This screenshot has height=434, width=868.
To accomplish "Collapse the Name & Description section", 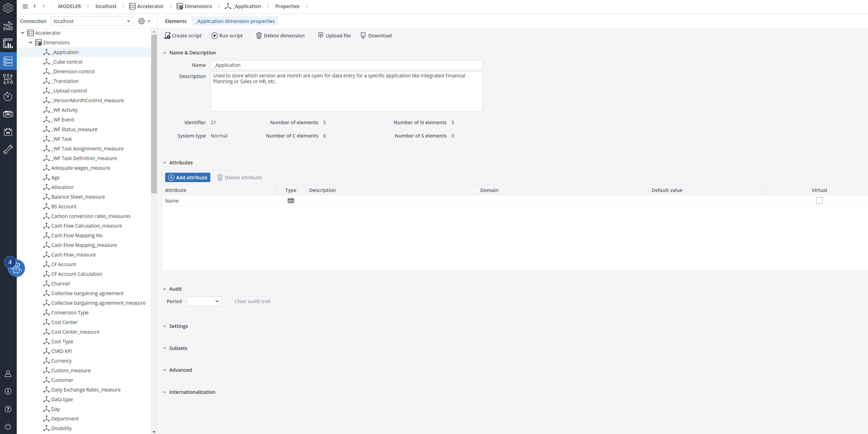I will pyautogui.click(x=164, y=53).
